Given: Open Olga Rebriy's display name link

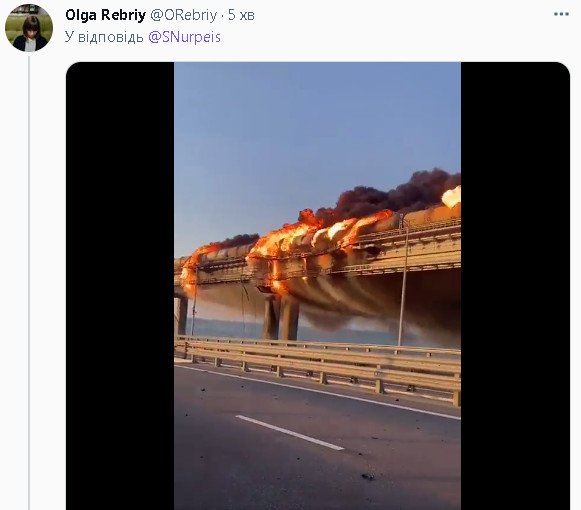Looking at the screenshot, I should pyautogui.click(x=105, y=15).
